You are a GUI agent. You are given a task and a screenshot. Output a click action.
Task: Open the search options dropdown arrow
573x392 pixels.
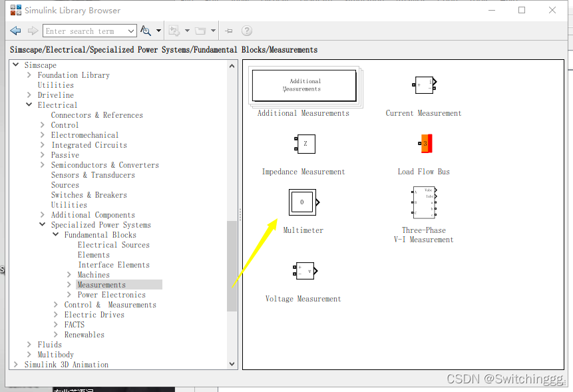(x=158, y=31)
